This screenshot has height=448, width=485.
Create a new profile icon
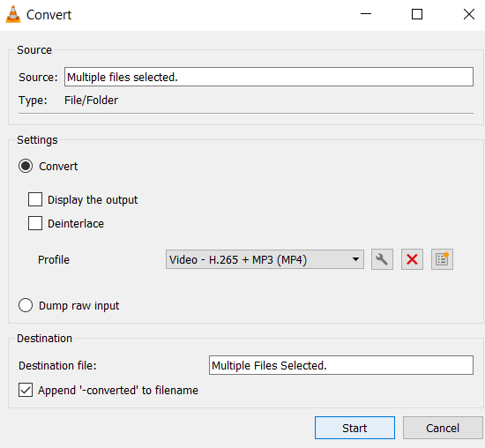(x=442, y=259)
